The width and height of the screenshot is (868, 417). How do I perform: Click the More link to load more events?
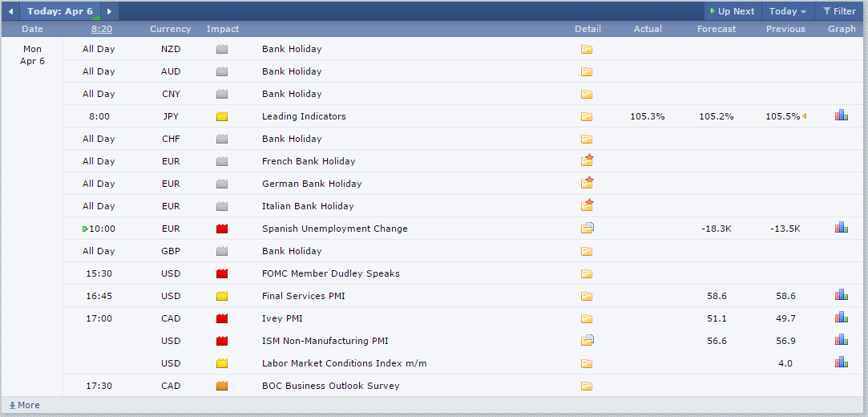[24, 405]
